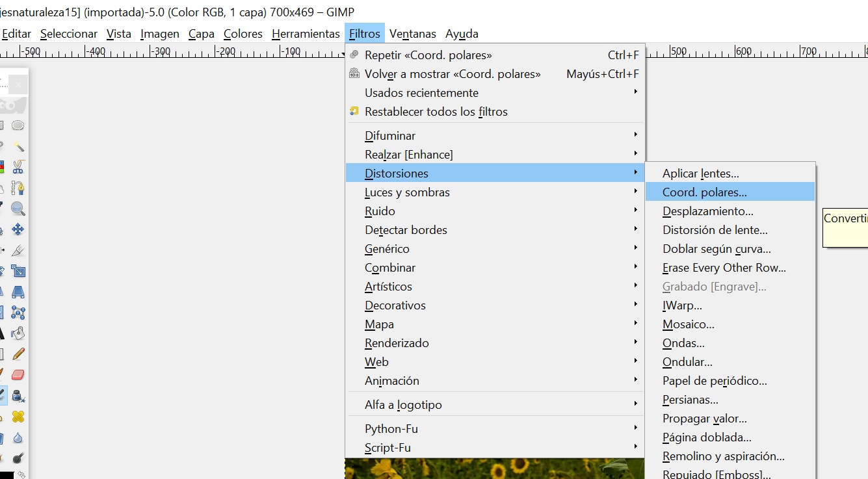This screenshot has width=868, height=479.
Task: Select the Eraser tool
Action: coord(18,375)
